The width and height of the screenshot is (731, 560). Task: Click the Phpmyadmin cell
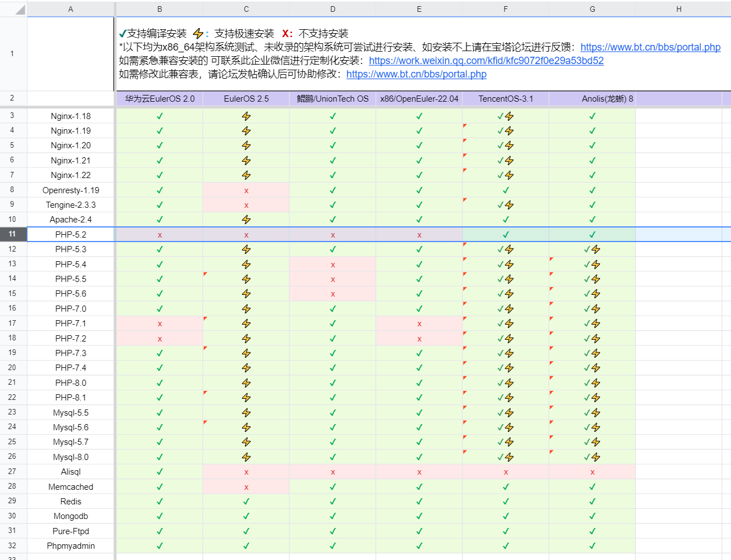[x=71, y=546]
